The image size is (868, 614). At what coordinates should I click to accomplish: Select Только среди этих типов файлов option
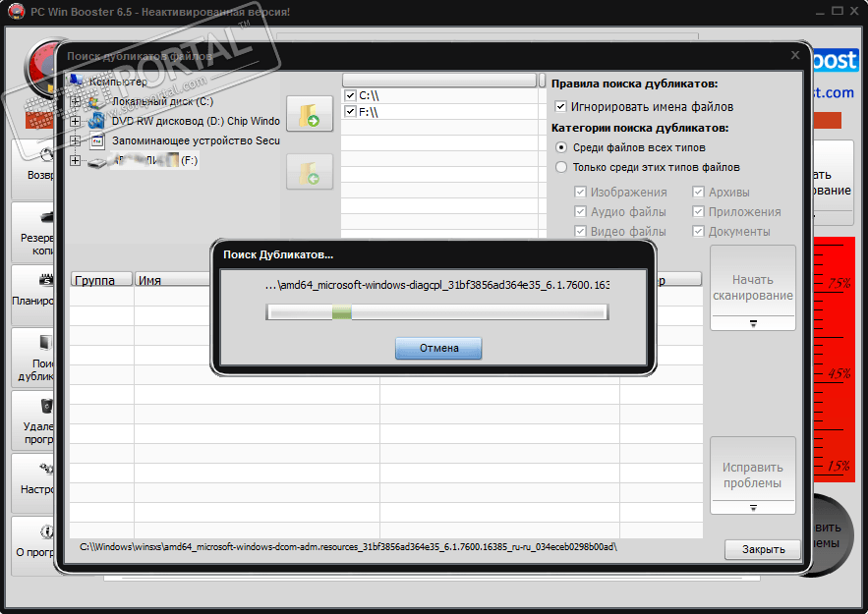point(561,167)
